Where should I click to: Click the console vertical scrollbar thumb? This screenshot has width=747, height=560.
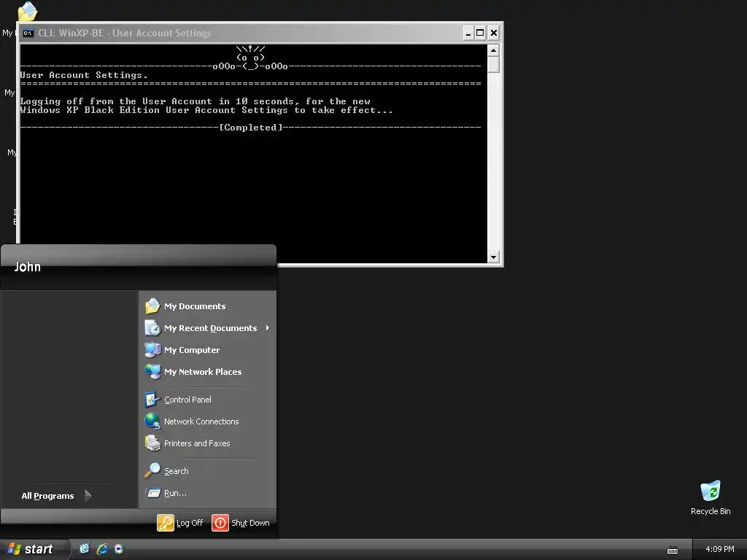[493, 64]
